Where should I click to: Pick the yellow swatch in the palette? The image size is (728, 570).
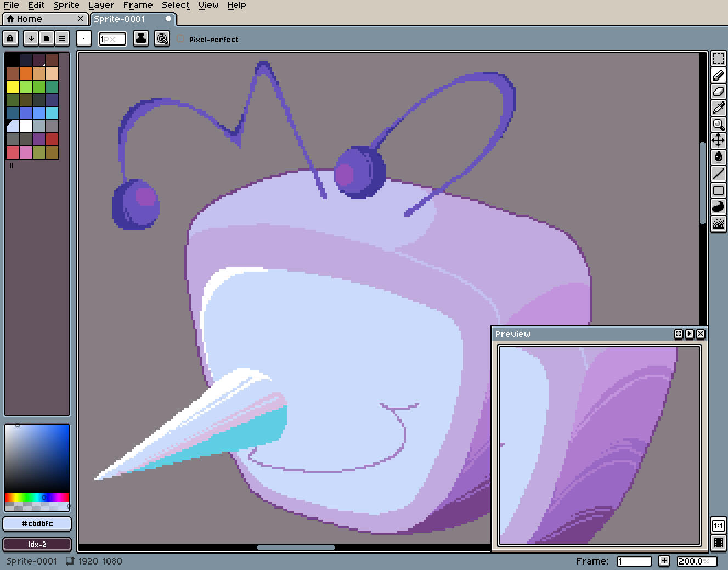pyautogui.click(x=13, y=87)
